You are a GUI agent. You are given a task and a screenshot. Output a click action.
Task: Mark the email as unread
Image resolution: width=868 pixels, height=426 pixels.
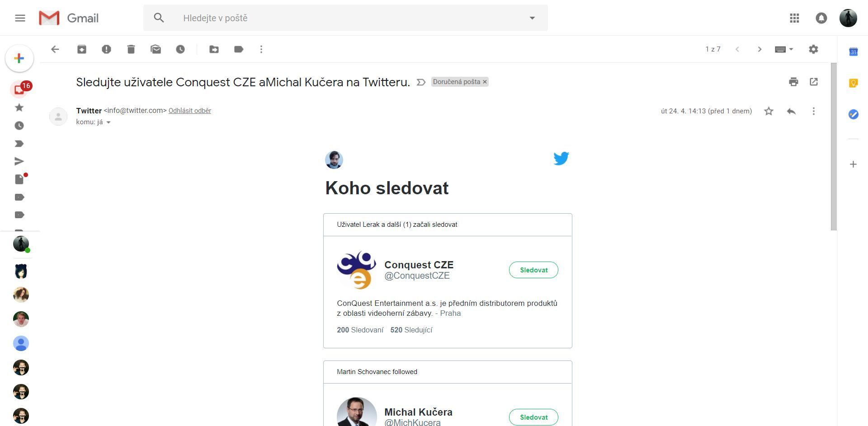[x=156, y=49]
